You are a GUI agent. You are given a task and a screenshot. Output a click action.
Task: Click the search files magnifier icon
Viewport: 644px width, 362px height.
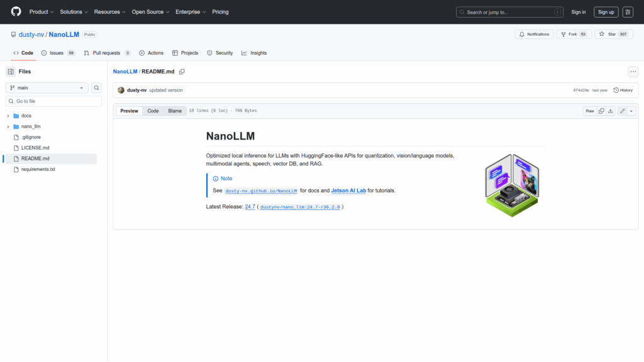pyautogui.click(x=97, y=88)
